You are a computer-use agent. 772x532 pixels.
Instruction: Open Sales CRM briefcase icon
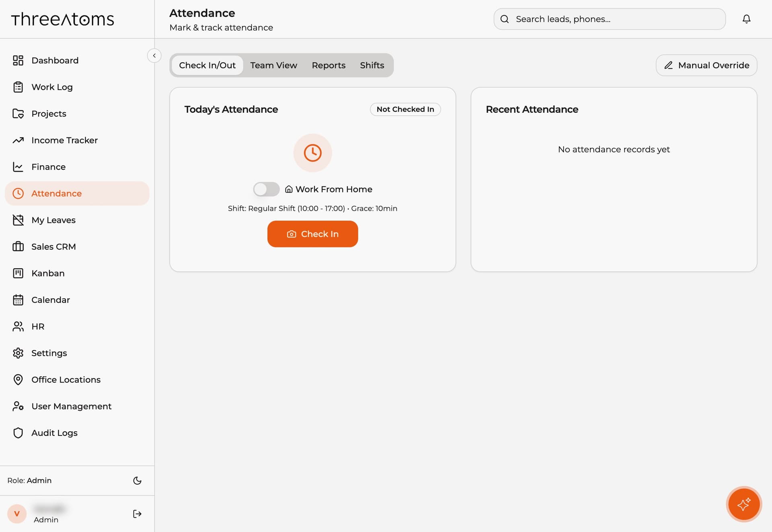(x=18, y=246)
